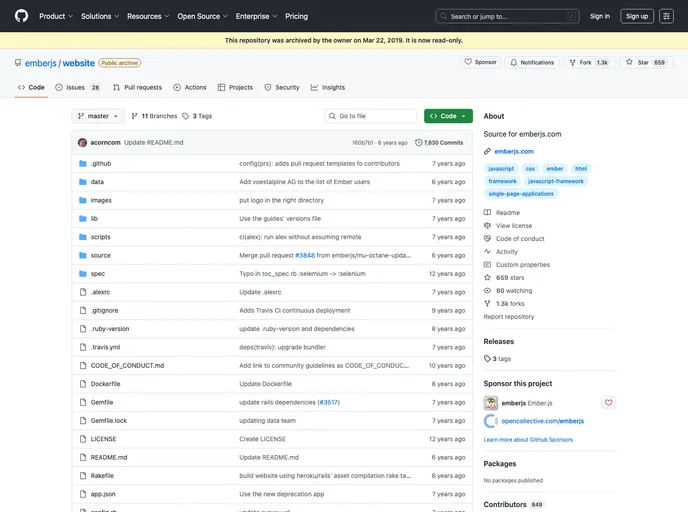Open the Pull requests tab

[137, 87]
